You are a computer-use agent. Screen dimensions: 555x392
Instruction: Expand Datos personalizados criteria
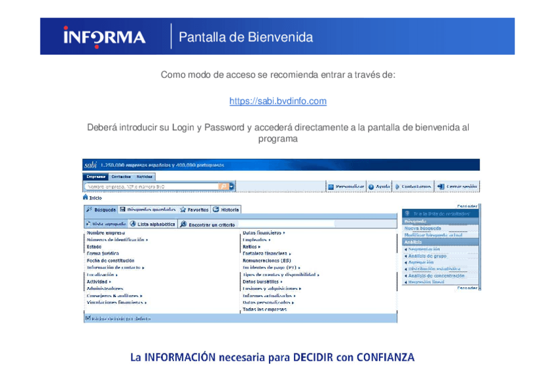click(x=268, y=303)
